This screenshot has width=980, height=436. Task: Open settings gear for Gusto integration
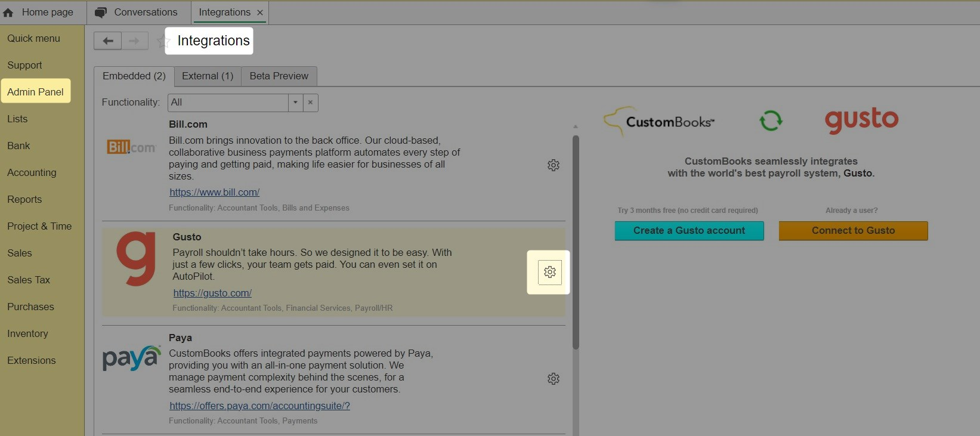pyautogui.click(x=549, y=272)
